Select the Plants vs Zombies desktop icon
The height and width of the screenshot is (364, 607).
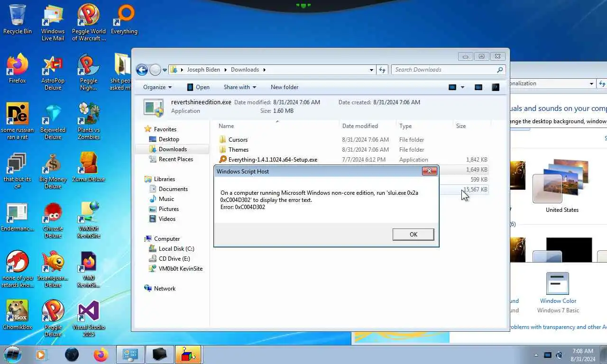pos(89,121)
